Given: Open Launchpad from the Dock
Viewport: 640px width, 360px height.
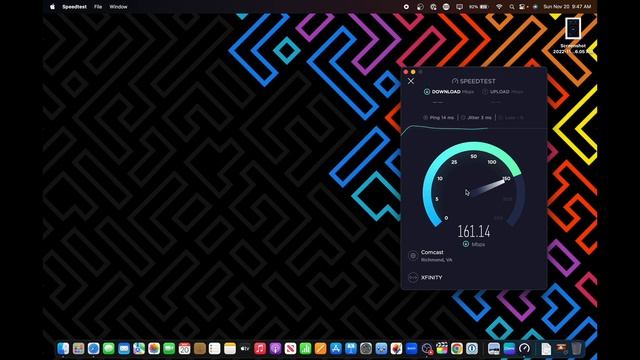Looking at the screenshot, I should [78, 349].
